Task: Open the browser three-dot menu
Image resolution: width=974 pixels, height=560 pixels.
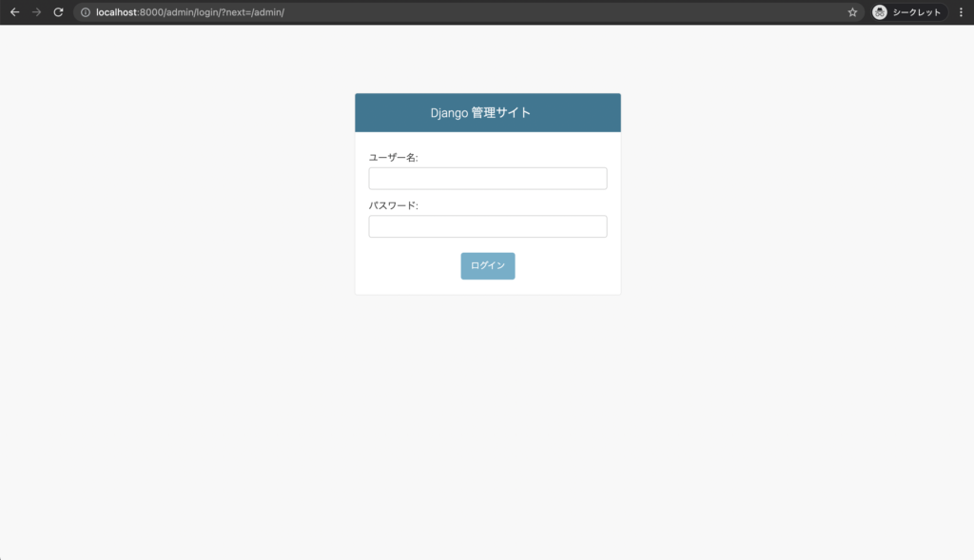Action: pos(961,12)
